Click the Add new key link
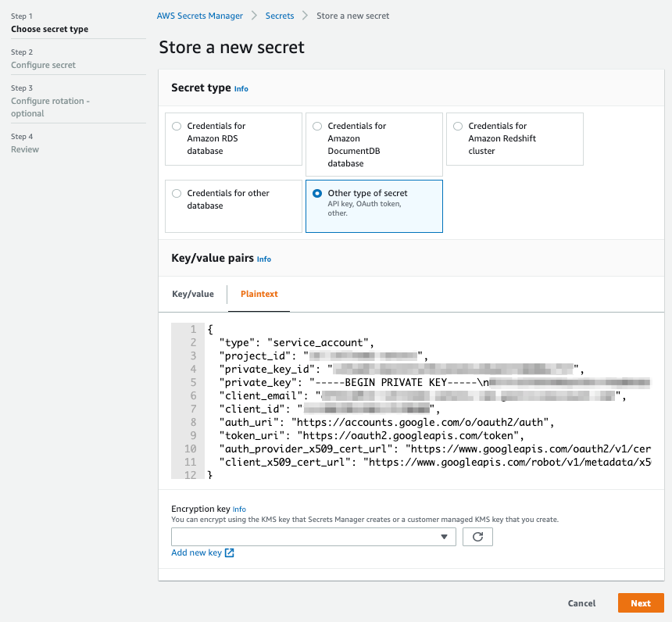This screenshot has width=672, height=622. [197, 552]
